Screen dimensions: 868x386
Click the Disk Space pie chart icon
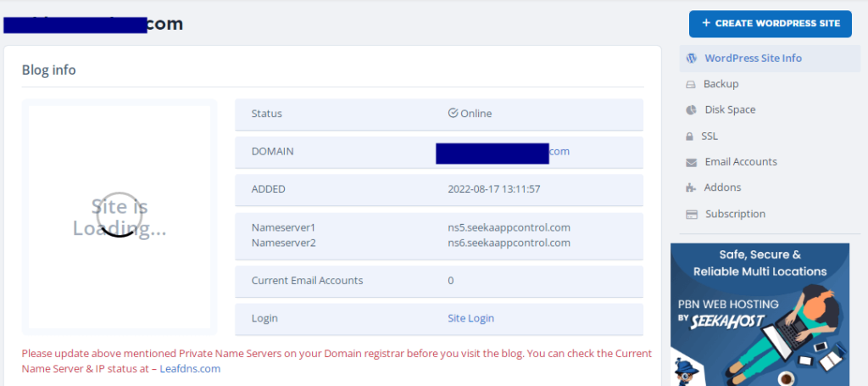(691, 110)
